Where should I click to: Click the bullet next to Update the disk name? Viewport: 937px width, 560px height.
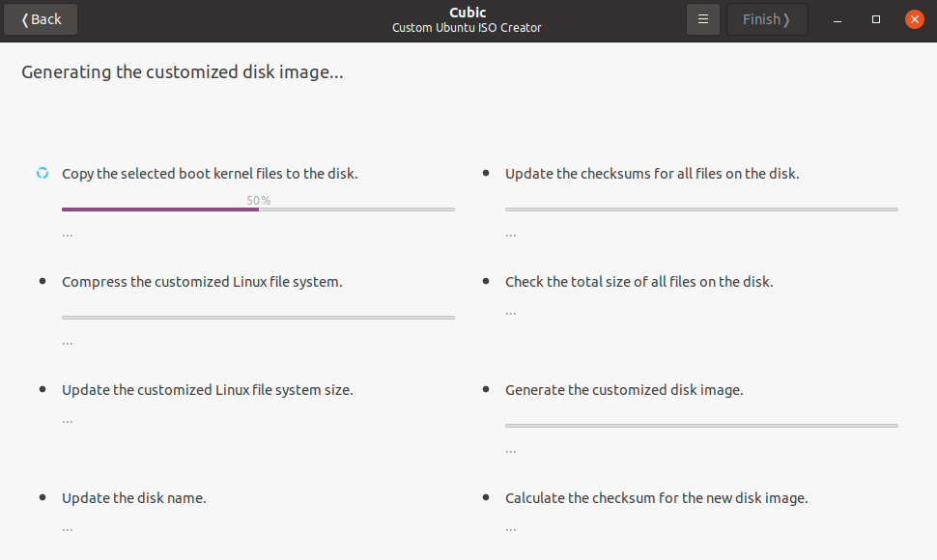coord(43,497)
